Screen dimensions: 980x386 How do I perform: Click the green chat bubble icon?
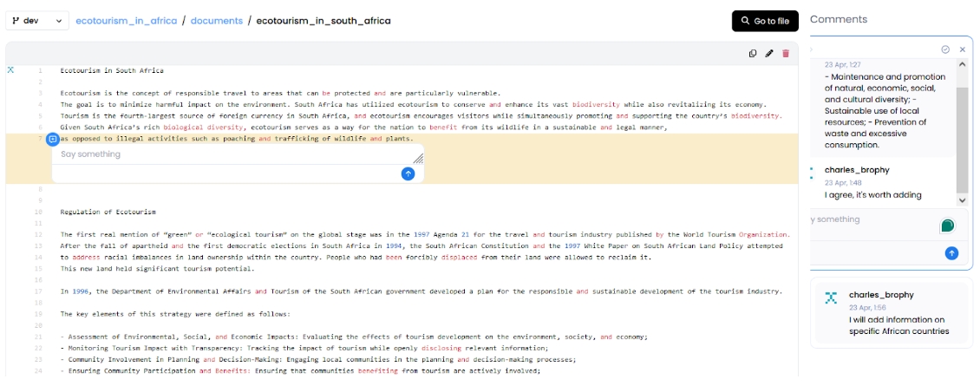point(948,226)
